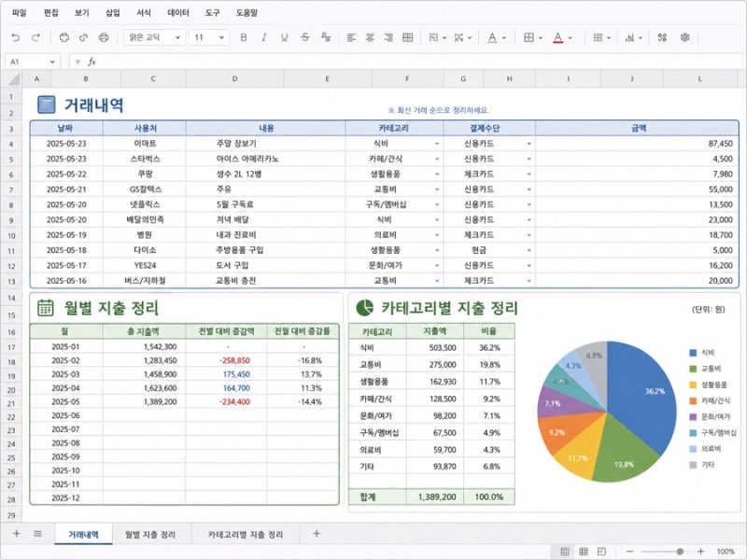Click the vertical alignment icon
This screenshot has width=747, height=560.
433,37
